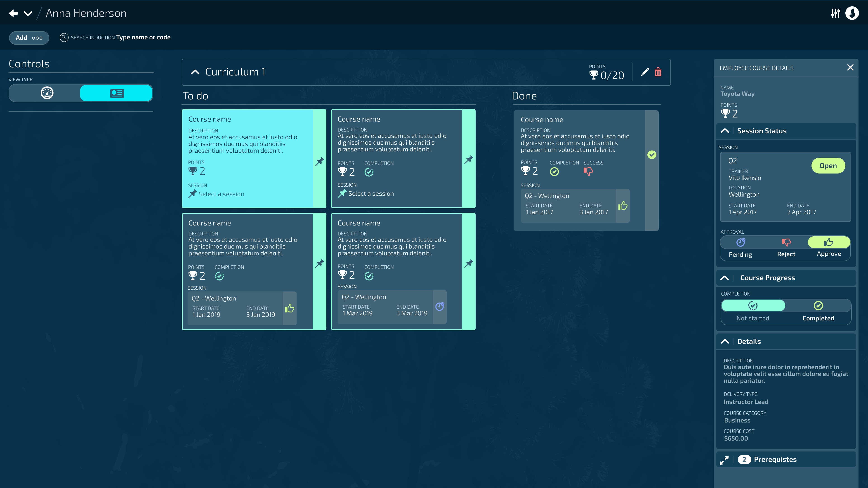Collapse the Course Progress section
The image size is (868, 488).
724,278
